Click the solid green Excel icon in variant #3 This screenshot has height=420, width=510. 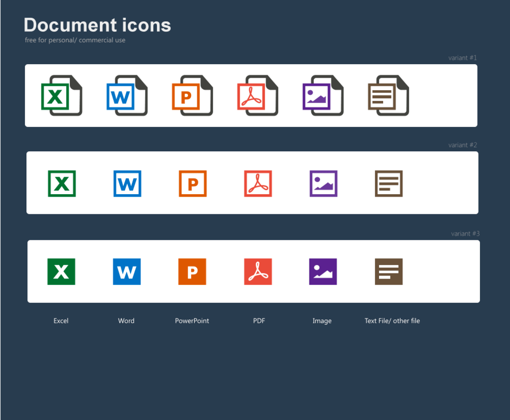[61, 271]
